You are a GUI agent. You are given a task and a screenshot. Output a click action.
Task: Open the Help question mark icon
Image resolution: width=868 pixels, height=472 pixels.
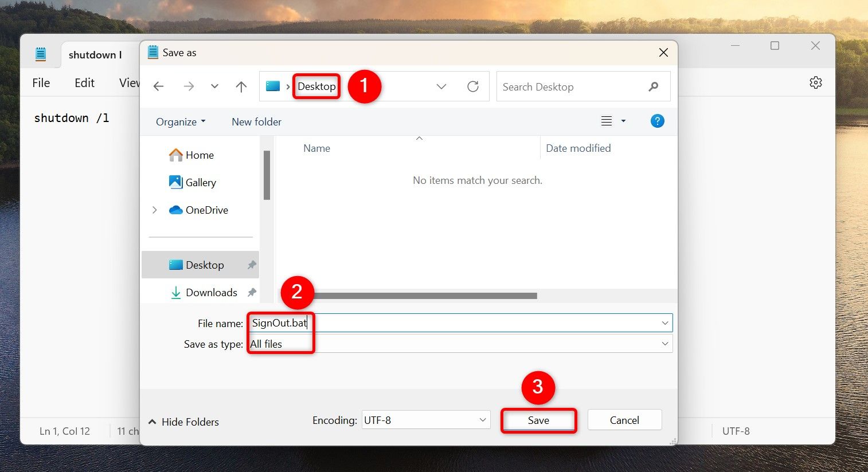[657, 121]
